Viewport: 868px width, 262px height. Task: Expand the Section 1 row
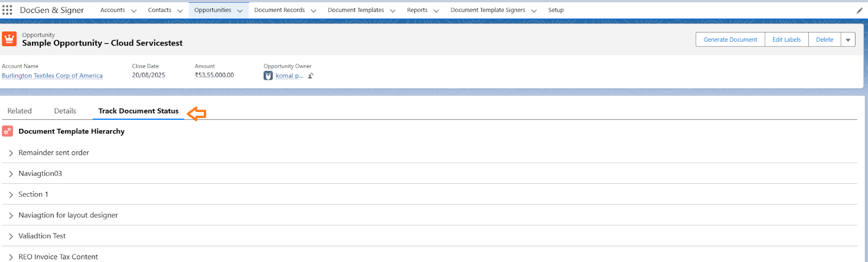coord(11,195)
